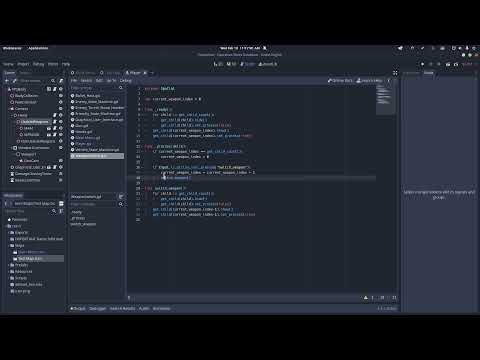Toggle visibility of GunCam node
Image resolution: width=480 pixels, height=360 pixels.
click(x=61, y=161)
